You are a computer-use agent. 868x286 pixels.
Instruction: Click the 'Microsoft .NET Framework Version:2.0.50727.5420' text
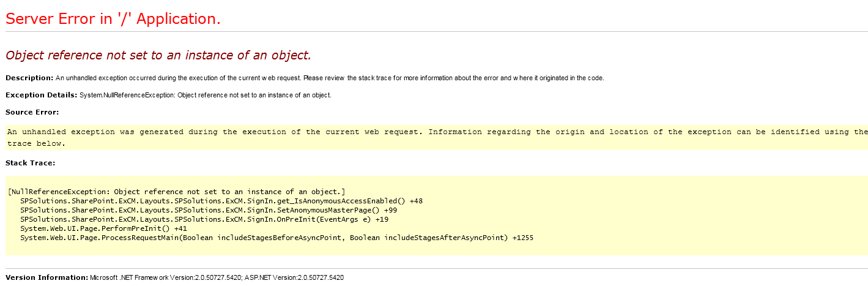166,277
